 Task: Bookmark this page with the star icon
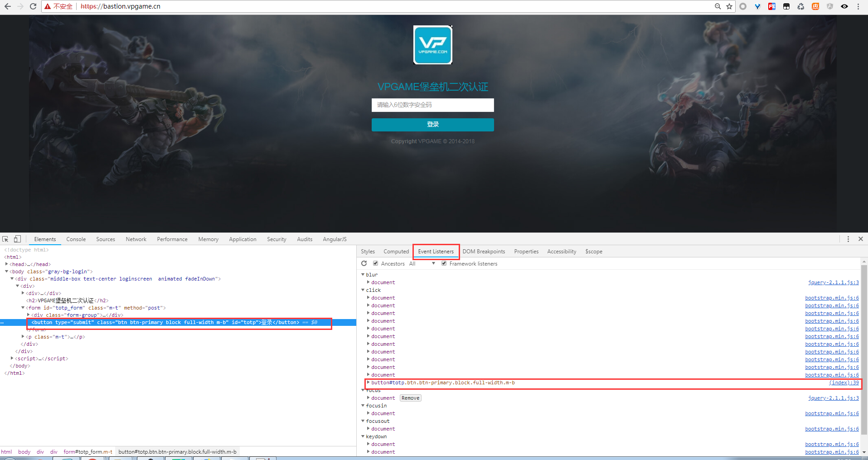click(x=729, y=6)
